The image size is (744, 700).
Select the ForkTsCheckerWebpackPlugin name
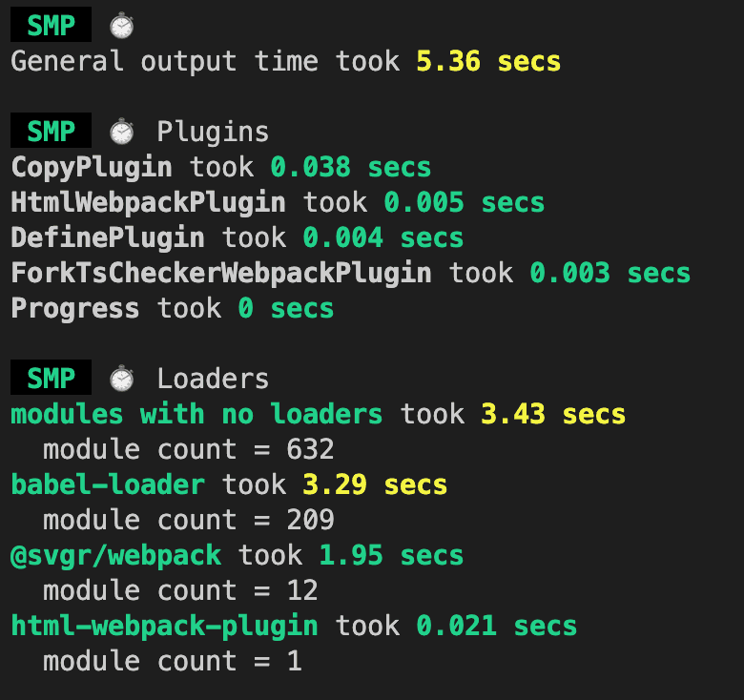click(221, 274)
